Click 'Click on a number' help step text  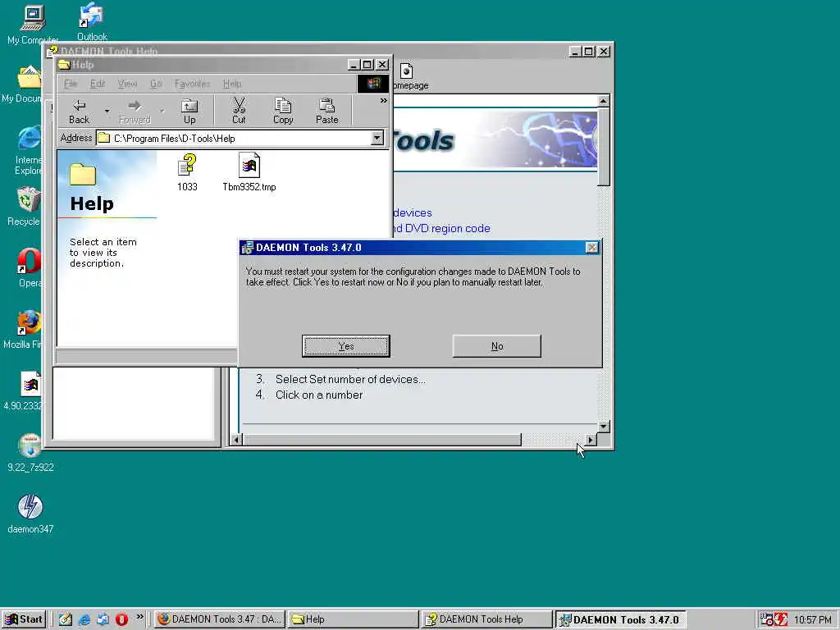(319, 395)
